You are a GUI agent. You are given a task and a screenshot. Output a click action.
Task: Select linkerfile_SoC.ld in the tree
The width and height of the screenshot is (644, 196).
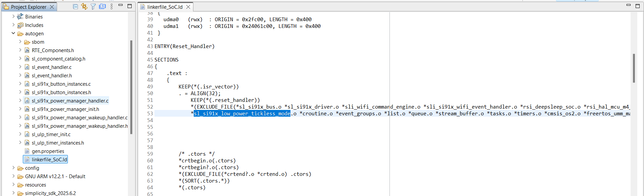[49, 160]
